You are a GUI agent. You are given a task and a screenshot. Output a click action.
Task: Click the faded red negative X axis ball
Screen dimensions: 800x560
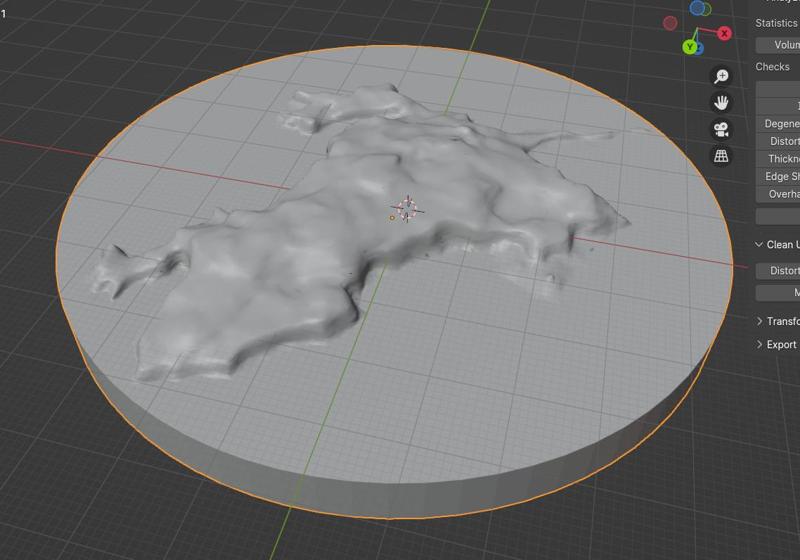coord(670,23)
